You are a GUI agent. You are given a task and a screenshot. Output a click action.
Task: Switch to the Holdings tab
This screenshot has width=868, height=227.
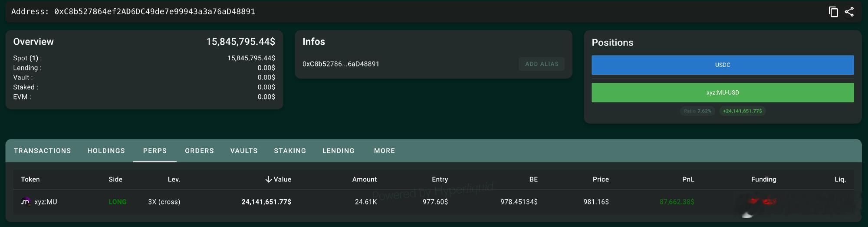click(106, 151)
